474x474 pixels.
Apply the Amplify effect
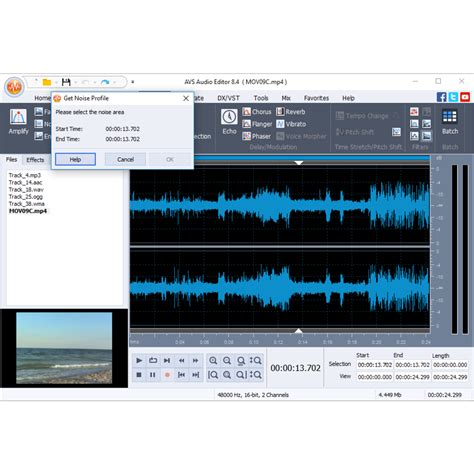pyautogui.click(x=18, y=122)
